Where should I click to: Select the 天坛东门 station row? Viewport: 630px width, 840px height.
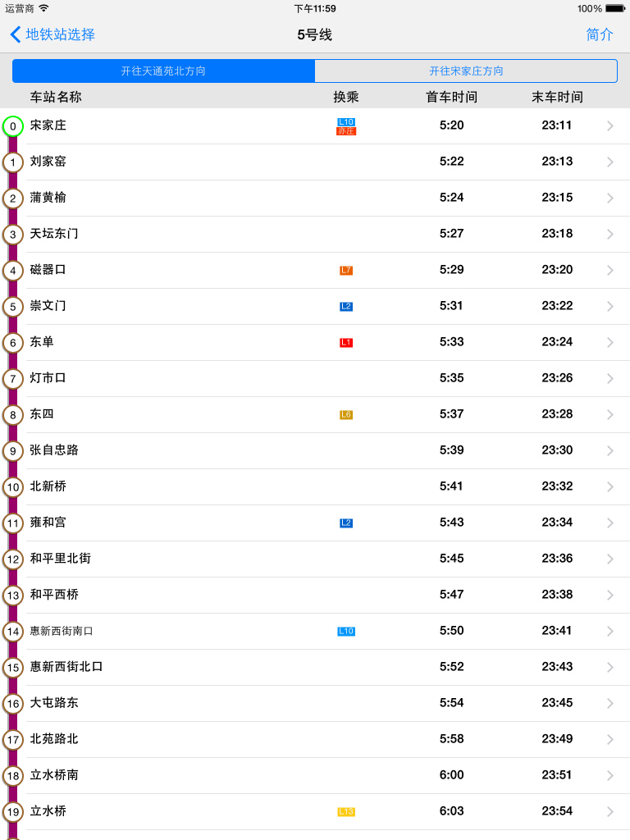click(315, 234)
